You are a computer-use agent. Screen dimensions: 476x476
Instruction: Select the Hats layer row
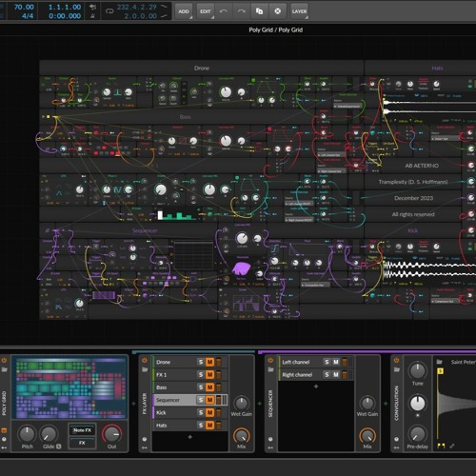(189, 426)
